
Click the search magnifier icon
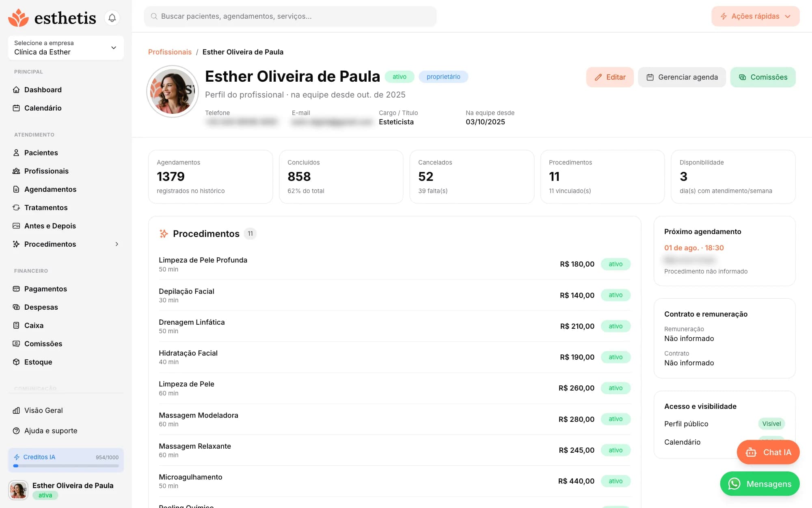point(154,16)
